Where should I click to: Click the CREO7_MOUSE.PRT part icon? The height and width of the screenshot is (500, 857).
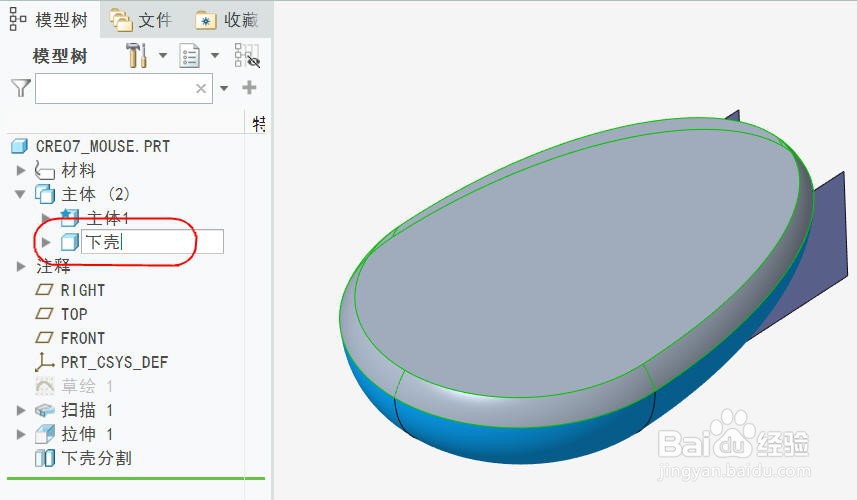coord(20,146)
